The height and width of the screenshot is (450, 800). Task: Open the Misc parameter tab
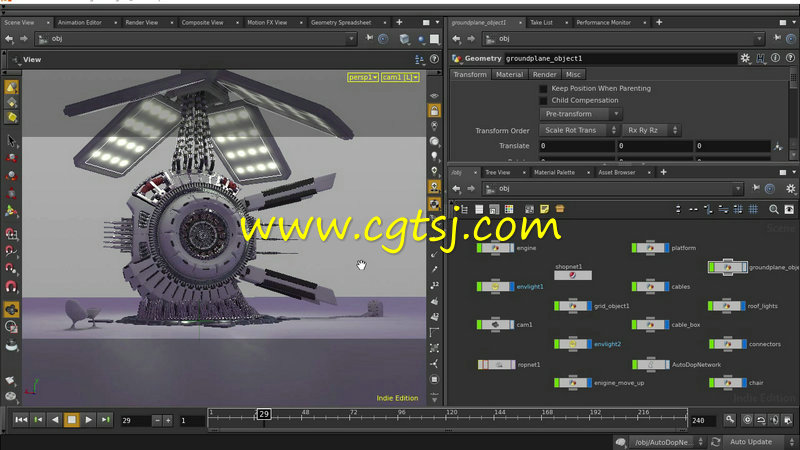(x=573, y=74)
